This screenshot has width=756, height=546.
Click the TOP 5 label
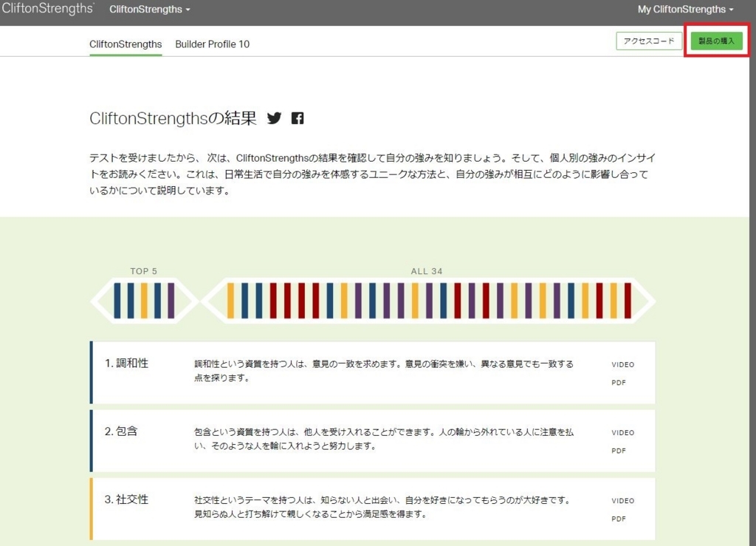point(144,271)
